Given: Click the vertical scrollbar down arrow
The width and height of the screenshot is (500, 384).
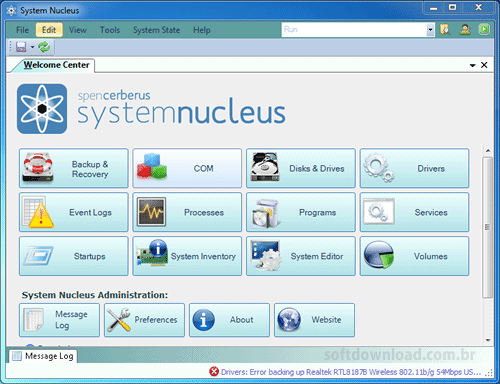Looking at the screenshot, I should 488,340.
